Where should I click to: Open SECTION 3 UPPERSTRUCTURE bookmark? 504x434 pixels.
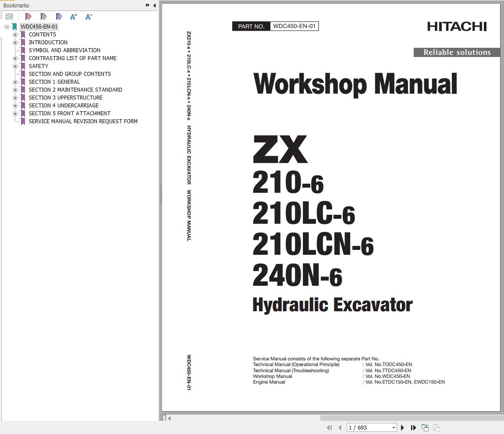coord(66,97)
